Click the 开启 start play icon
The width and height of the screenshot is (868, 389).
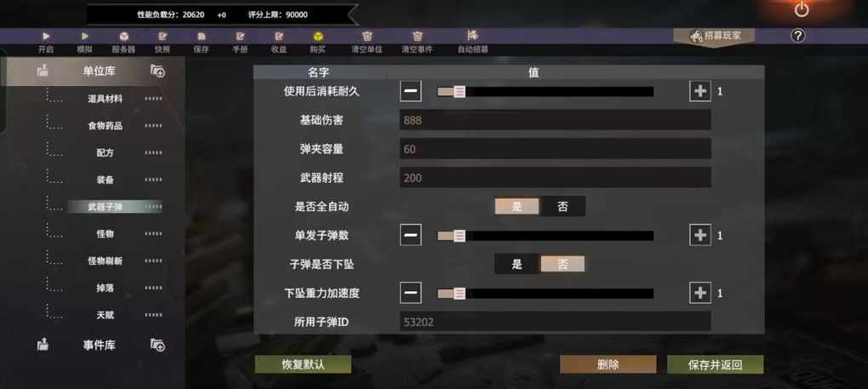[46, 37]
